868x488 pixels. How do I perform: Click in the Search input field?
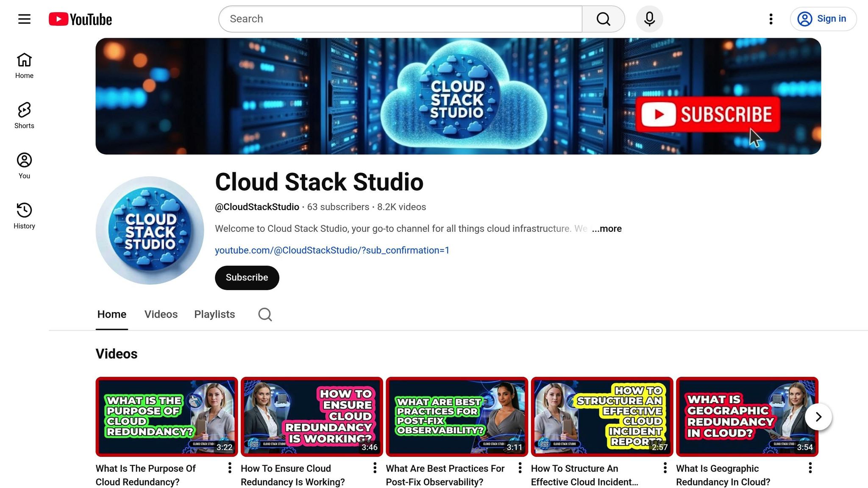pyautogui.click(x=400, y=19)
